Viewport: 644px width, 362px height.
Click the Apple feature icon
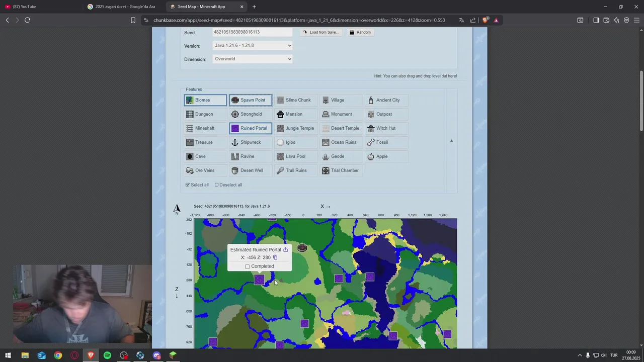click(x=371, y=156)
